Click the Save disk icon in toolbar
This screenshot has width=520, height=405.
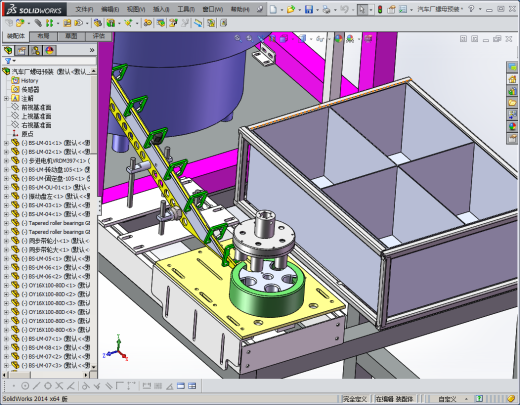(309, 10)
